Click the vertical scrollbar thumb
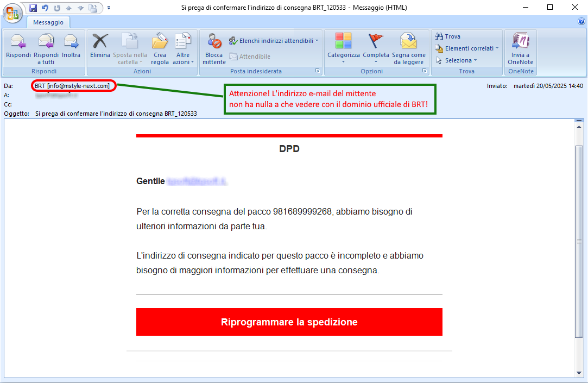The image size is (588, 383). [579, 242]
